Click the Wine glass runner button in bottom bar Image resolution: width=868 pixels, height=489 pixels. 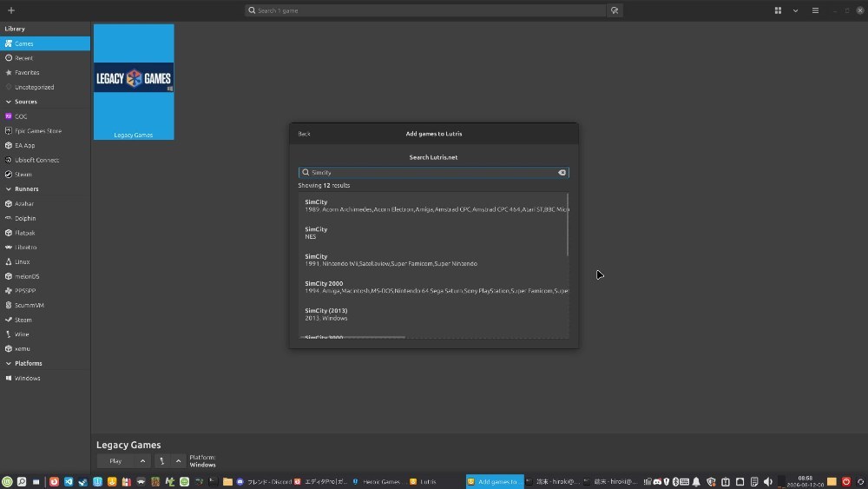tap(161, 460)
